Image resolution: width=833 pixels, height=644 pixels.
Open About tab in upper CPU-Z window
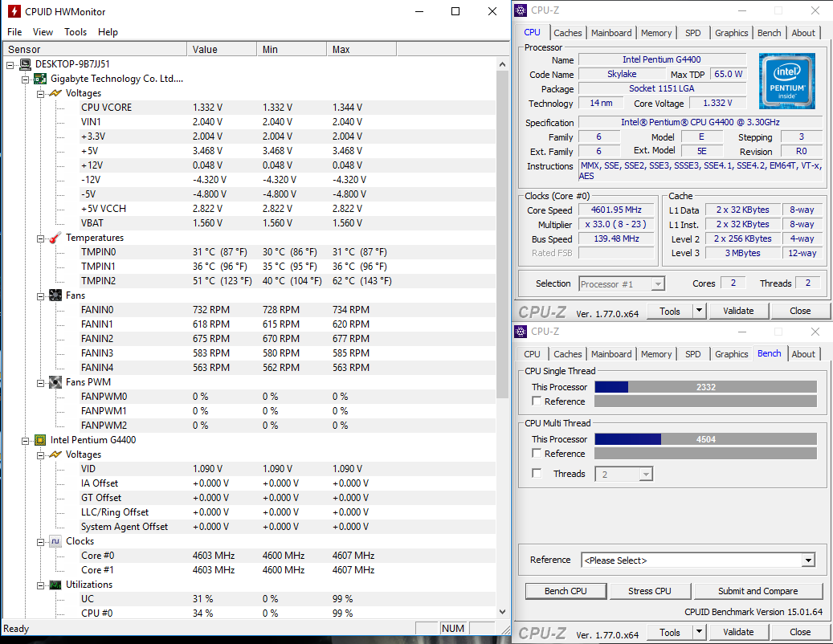(x=802, y=33)
